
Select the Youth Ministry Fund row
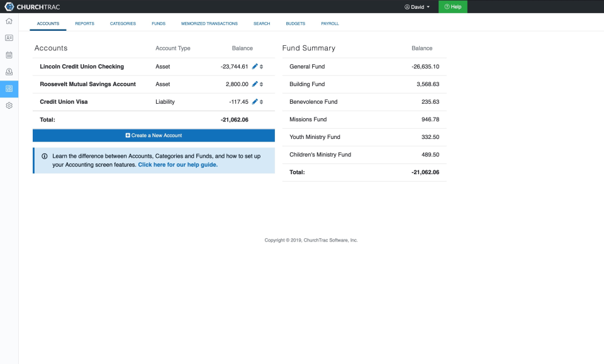point(364,137)
